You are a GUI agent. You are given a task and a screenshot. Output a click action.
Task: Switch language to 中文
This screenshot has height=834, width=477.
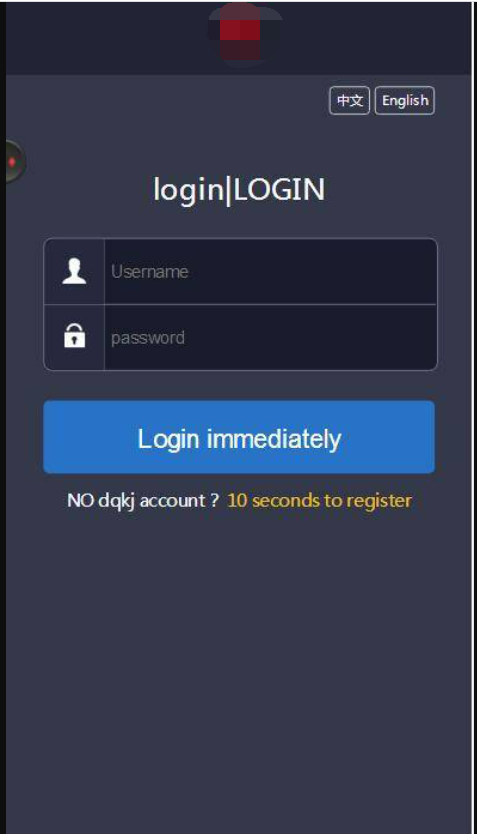(349, 101)
